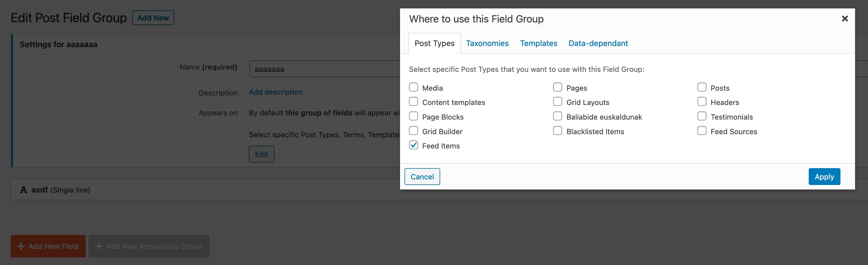Check the Posts post type checkbox
The width and height of the screenshot is (868, 265).
tap(702, 87)
